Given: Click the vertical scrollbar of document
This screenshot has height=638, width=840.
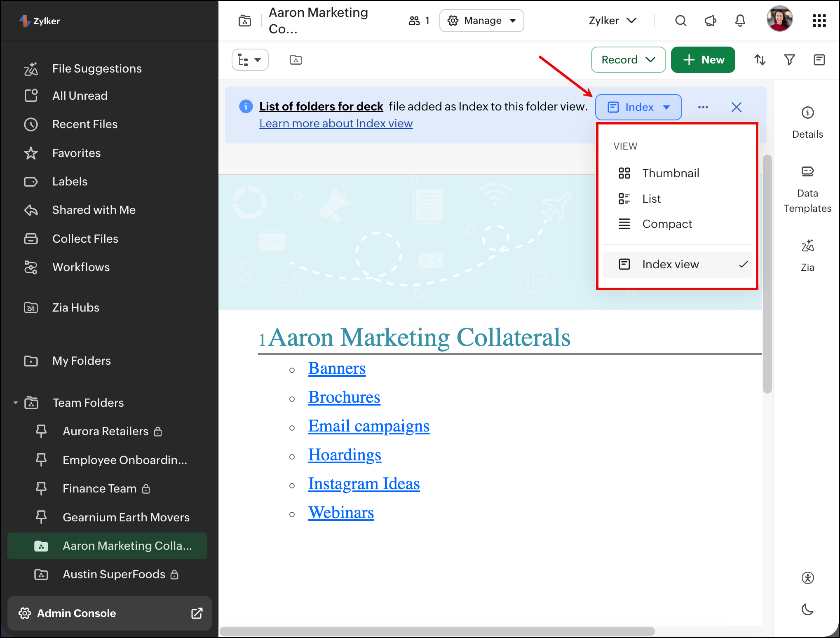Looking at the screenshot, I should pyautogui.click(x=767, y=274).
